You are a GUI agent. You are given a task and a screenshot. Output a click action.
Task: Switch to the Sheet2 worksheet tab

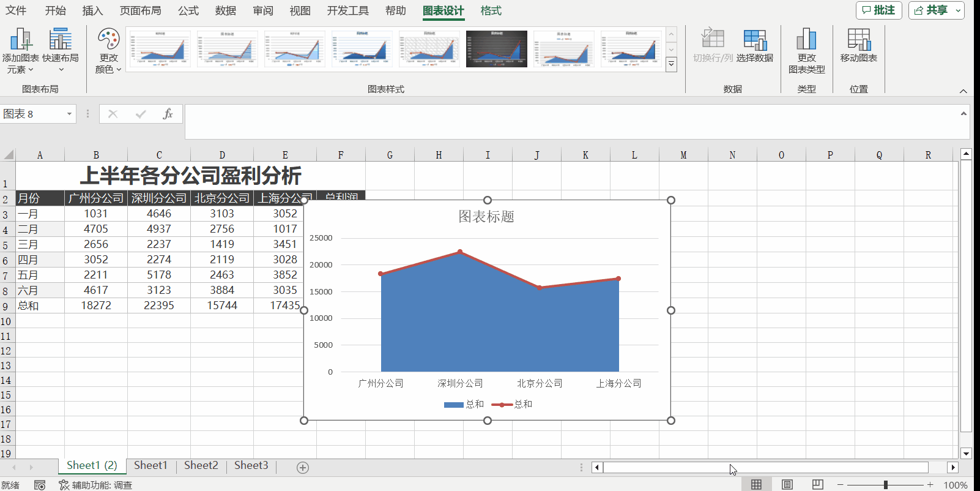[201, 465]
